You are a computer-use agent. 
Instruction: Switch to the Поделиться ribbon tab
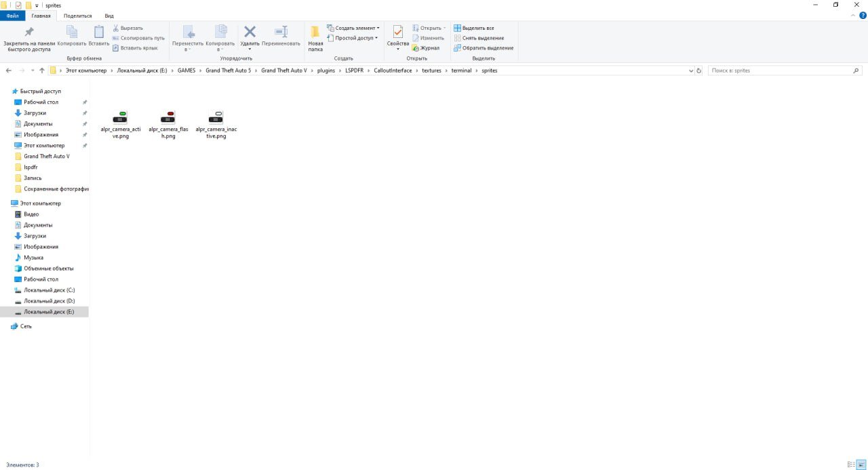(x=77, y=16)
